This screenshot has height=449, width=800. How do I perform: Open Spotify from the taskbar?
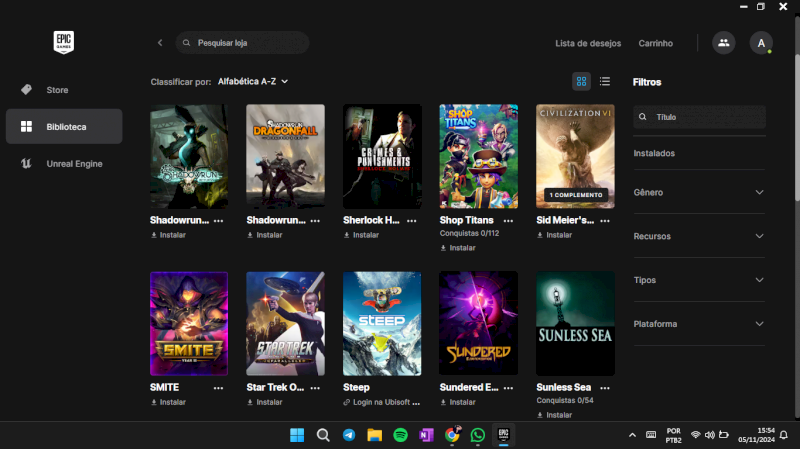[400, 435]
